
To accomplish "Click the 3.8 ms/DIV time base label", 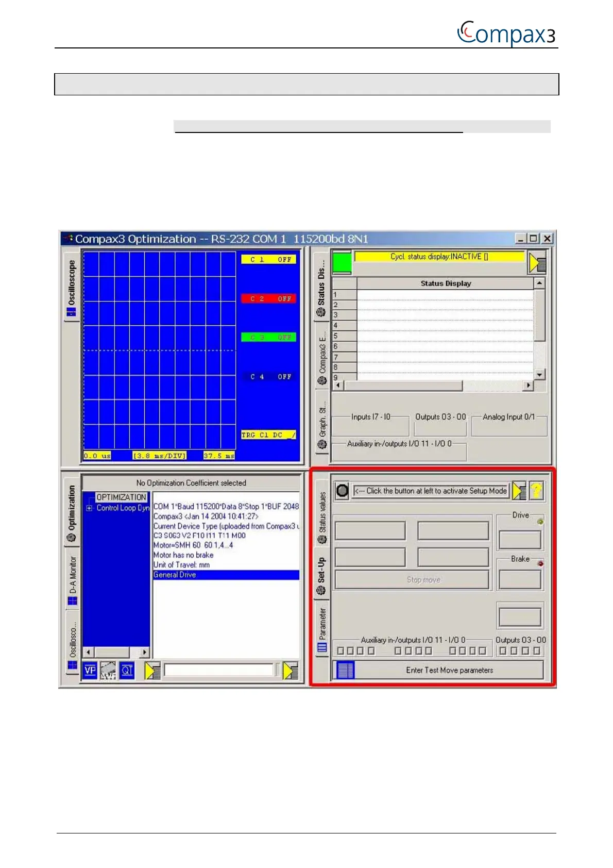I will (160, 456).
